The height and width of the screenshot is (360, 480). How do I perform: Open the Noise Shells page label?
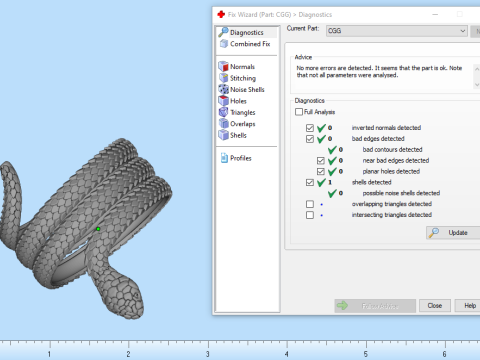[x=247, y=89]
